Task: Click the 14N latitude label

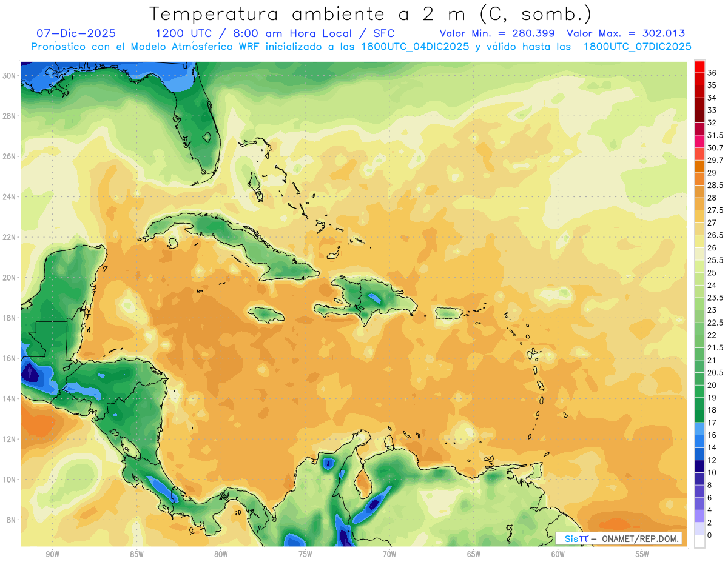Action: [10, 398]
